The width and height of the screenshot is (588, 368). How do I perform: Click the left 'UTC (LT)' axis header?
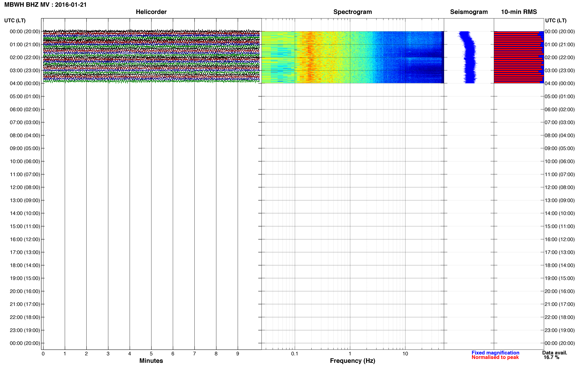(x=15, y=20)
